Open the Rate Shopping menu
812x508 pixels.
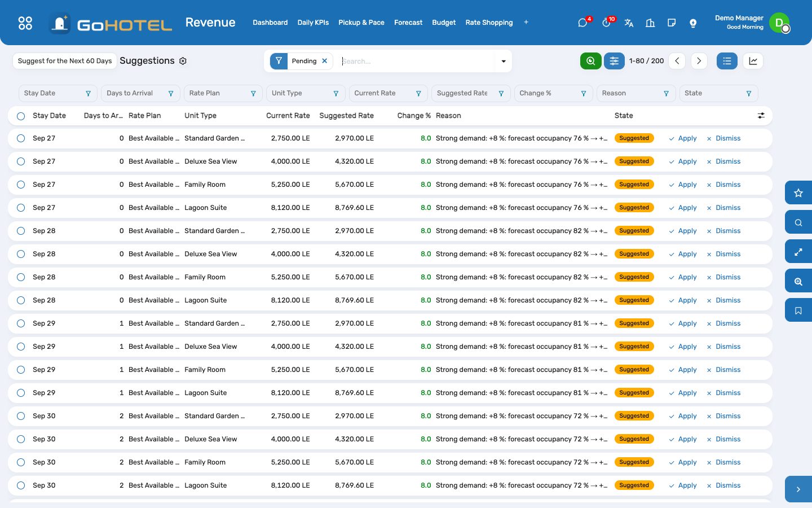point(489,23)
